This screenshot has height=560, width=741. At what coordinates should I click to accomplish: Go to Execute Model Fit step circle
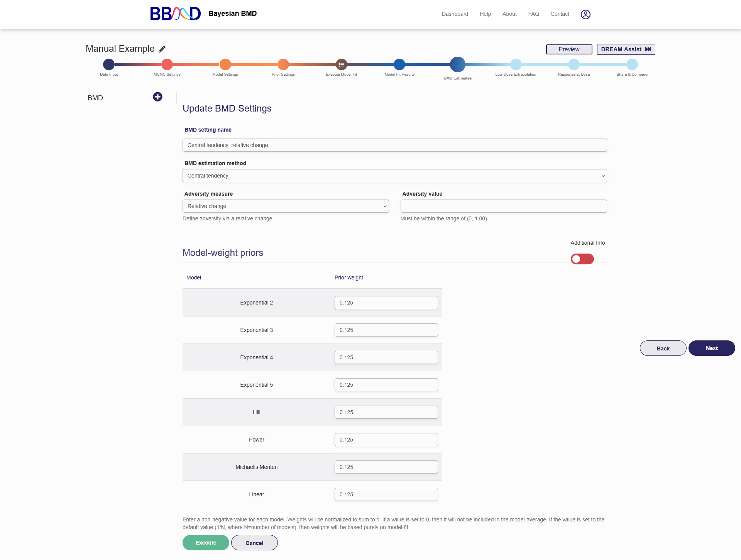pos(341,64)
